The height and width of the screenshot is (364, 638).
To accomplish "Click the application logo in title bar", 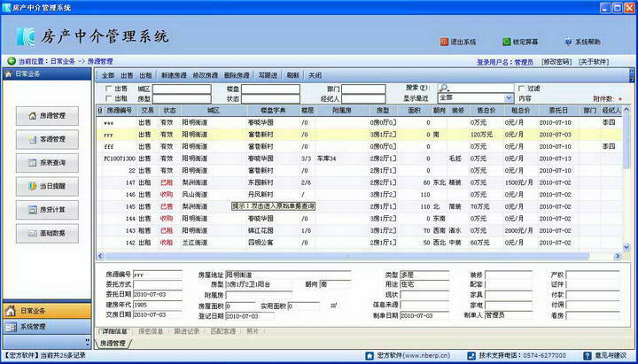I will [6, 7].
